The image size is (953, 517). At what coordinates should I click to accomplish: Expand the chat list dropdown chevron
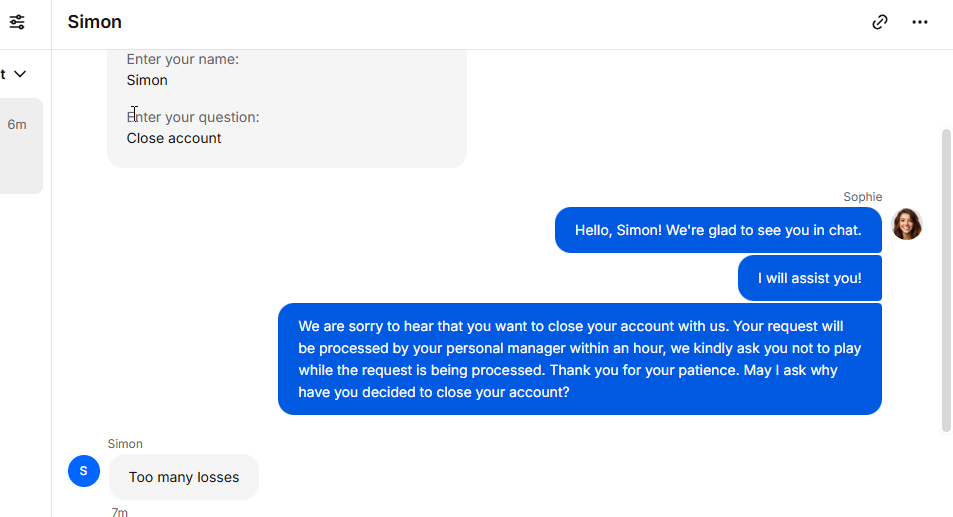pyautogui.click(x=20, y=74)
